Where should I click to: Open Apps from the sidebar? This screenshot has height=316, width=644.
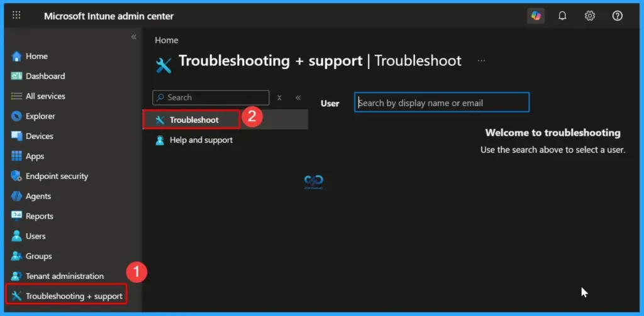pyautogui.click(x=35, y=156)
